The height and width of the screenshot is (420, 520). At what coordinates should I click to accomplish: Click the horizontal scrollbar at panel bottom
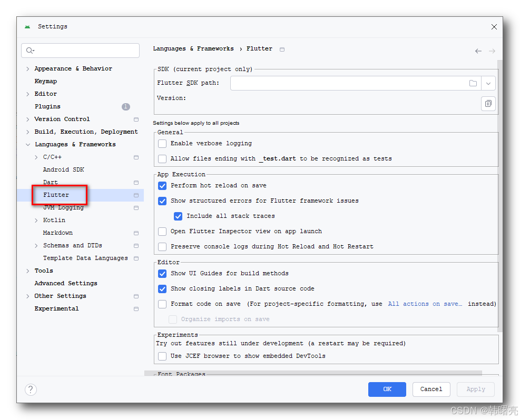[x=313, y=373]
